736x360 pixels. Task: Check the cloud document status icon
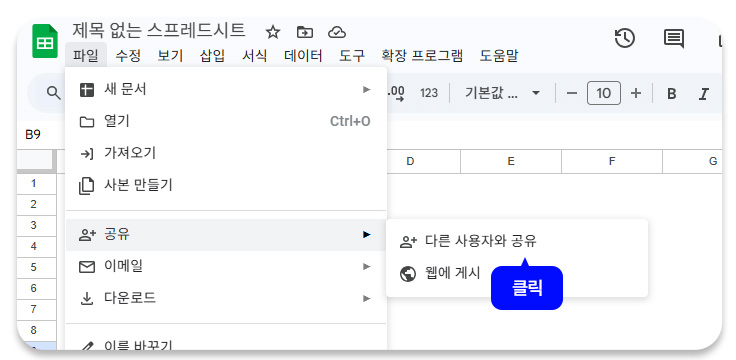click(337, 32)
